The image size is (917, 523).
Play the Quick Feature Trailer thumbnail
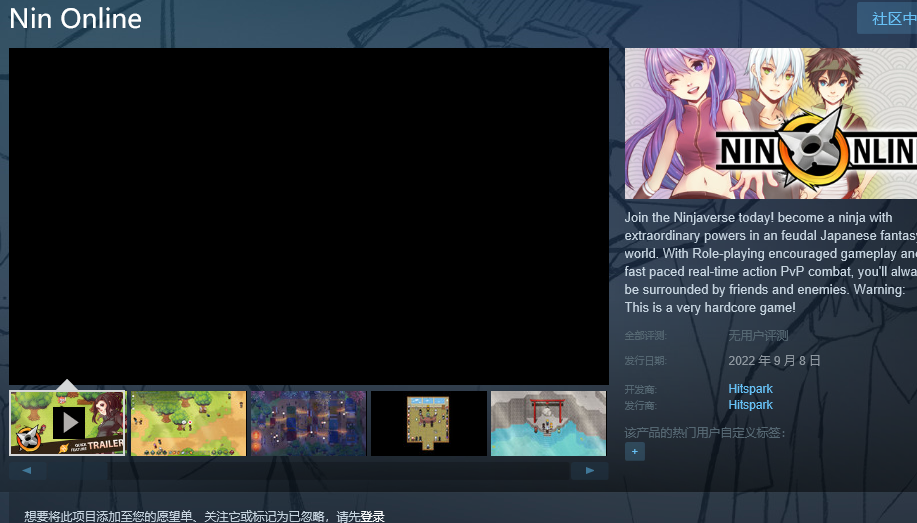[x=68, y=423]
